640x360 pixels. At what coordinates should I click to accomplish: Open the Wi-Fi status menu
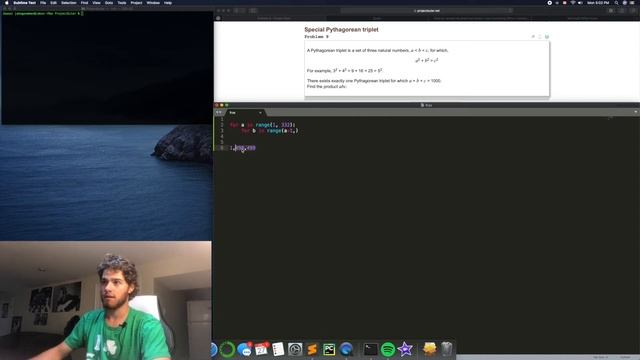pos(573,2)
